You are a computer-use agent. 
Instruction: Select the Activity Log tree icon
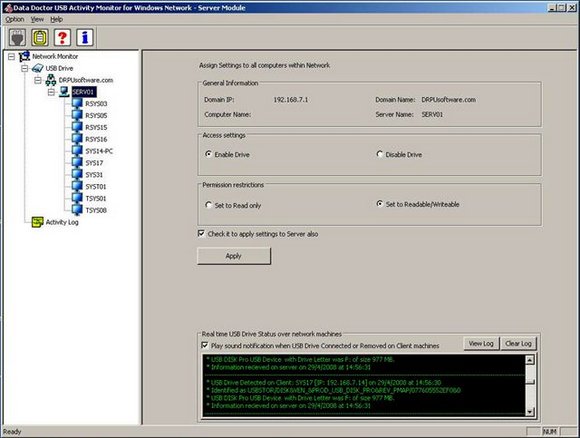click(37, 222)
